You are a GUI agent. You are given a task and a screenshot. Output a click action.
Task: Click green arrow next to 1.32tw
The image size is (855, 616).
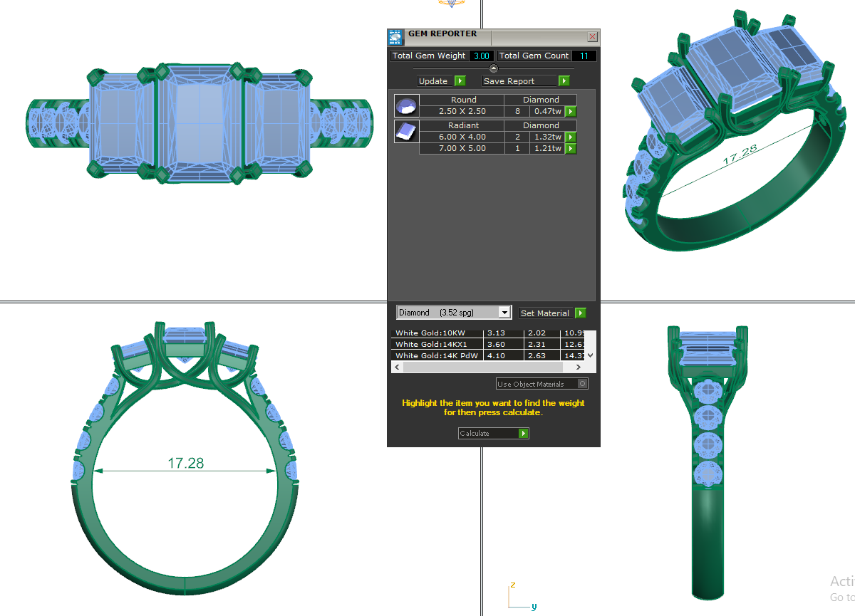click(571, 137)
